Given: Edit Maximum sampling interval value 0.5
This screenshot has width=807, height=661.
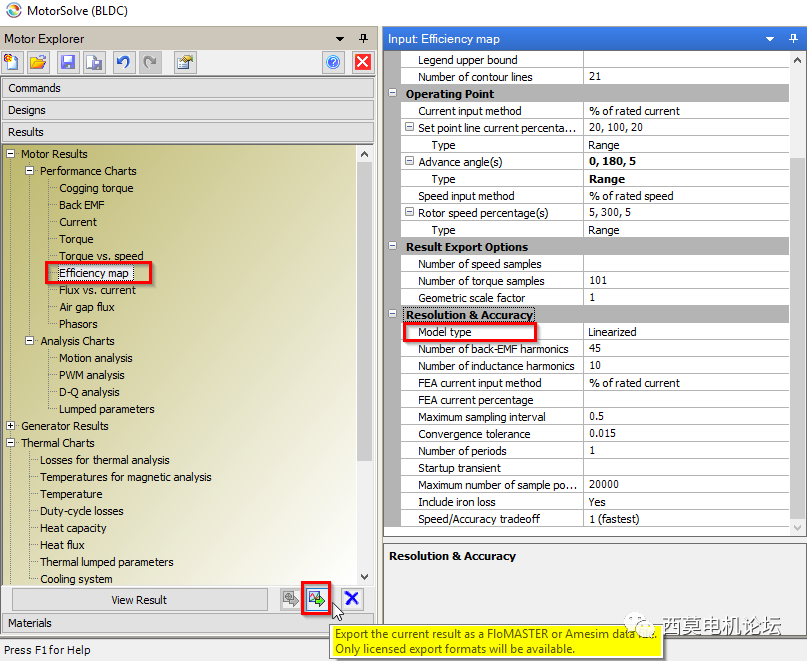Looking at the screenshot, I should pos(686,416).
